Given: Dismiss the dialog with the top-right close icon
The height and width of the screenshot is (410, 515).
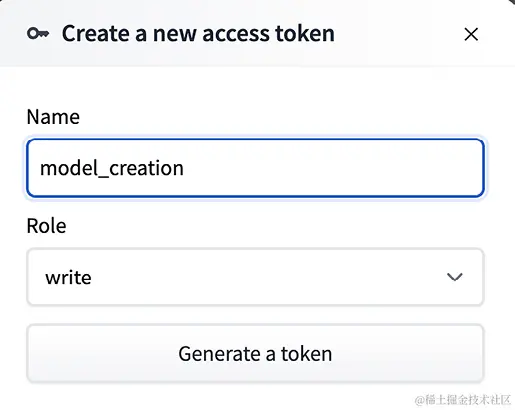Looking at the screenshot, I should pos(471,34).
